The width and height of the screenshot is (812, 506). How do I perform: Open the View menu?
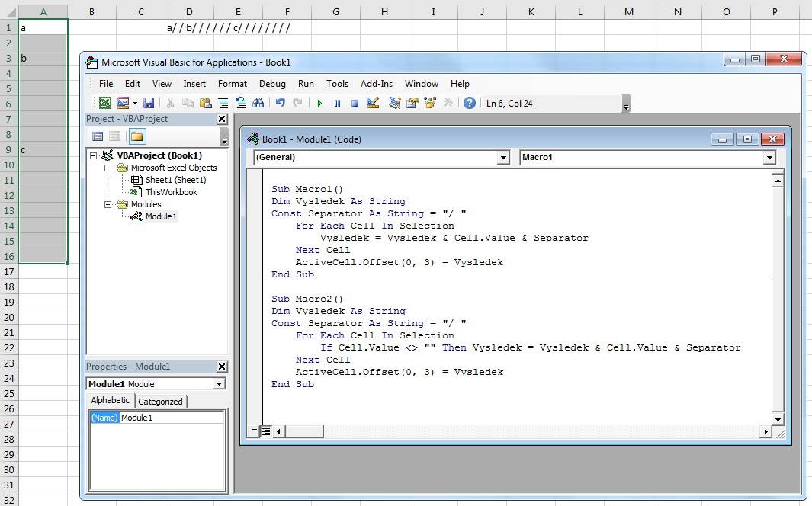[x=162, y=84]
